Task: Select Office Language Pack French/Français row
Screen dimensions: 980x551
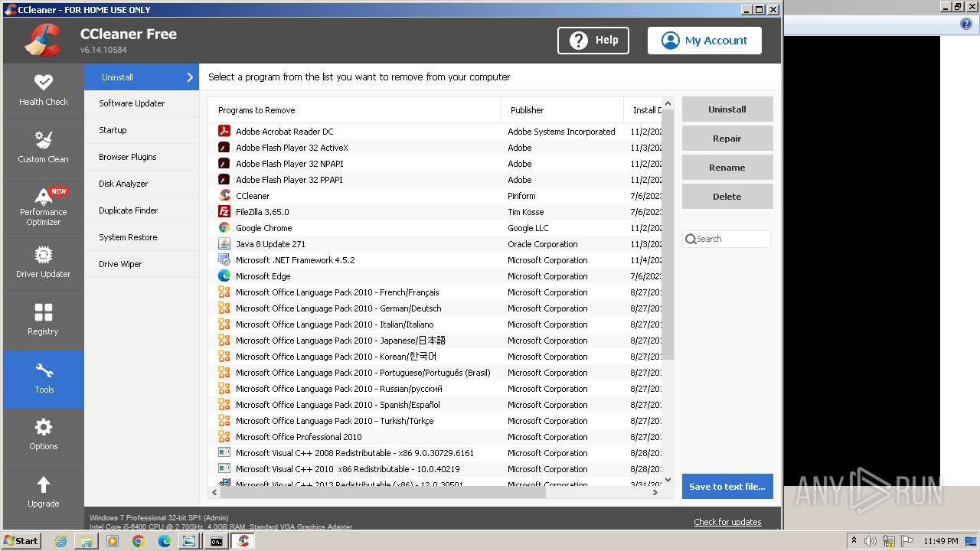Action: click(436, 292)
